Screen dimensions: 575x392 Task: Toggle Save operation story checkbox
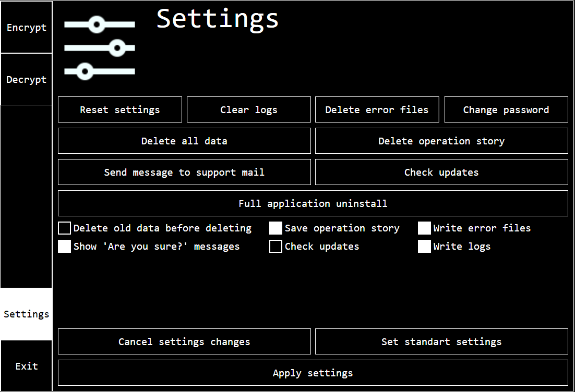pyautogui.click(x=276, y=228)
